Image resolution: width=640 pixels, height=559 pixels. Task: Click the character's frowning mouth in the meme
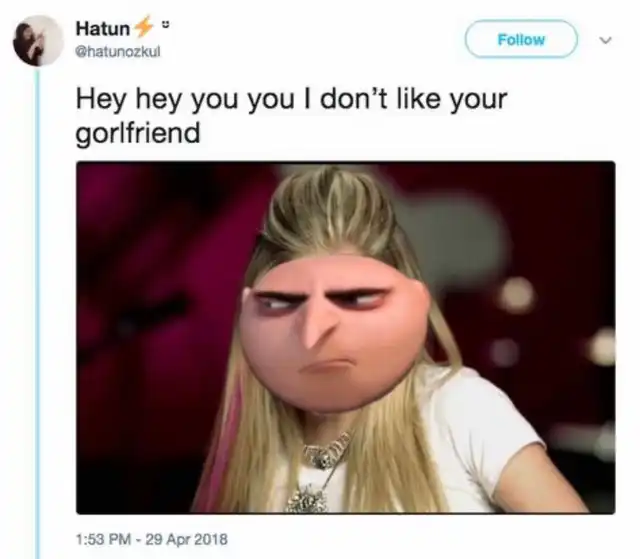pos(327,364)
